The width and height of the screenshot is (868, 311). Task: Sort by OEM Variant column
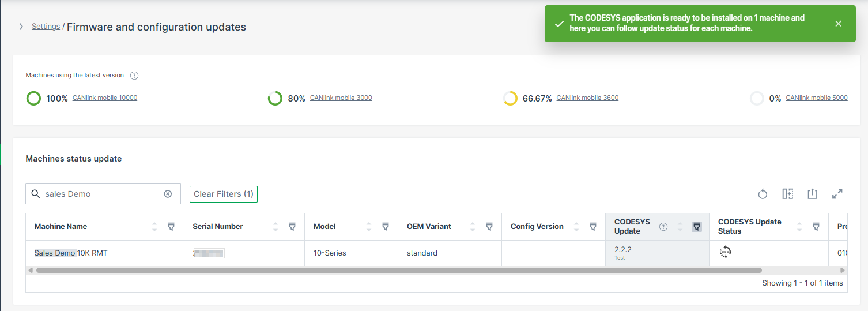pyautogui.click(x=472, y=227)
